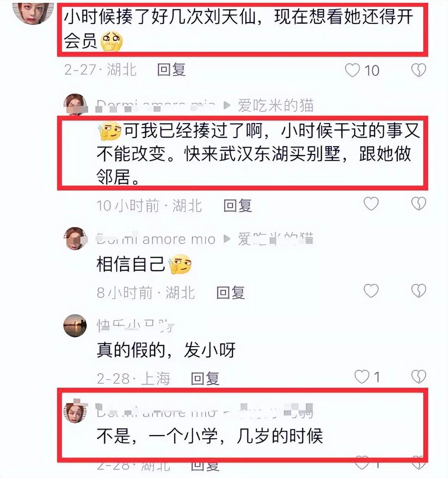Image resolution: width=448 pixels, height=478 pixels.
Task: Reply to the 8小时前 湖北 comment
Action: point(230,292)
